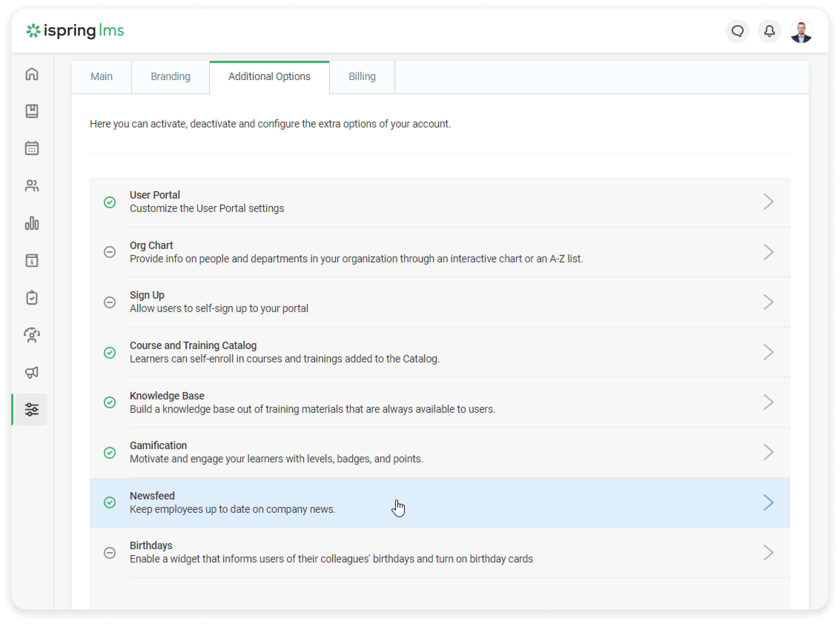This screenshot has width=840, height=624.
Task: Click the Newsfeed option title
Action: [x=152, y=496]
